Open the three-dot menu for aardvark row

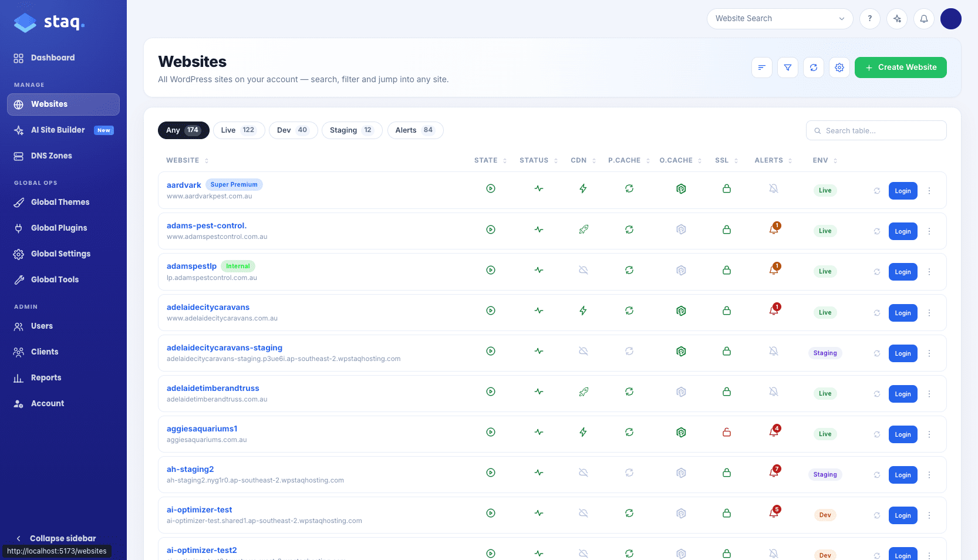tap(929, 191)
